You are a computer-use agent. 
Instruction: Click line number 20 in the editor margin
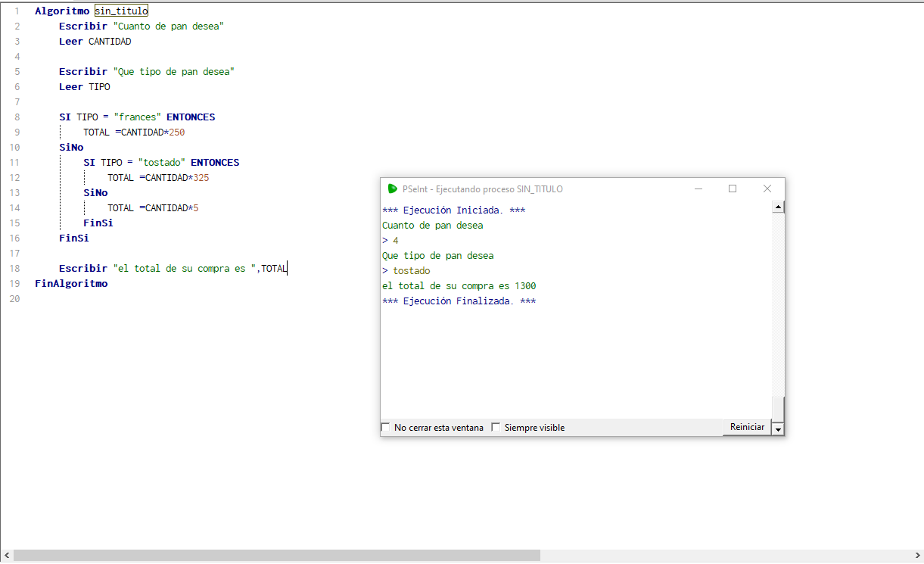tap(16, 299)
